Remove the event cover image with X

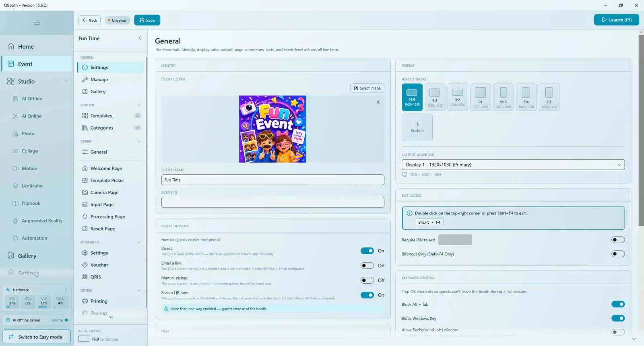click(x=378, y=102)
